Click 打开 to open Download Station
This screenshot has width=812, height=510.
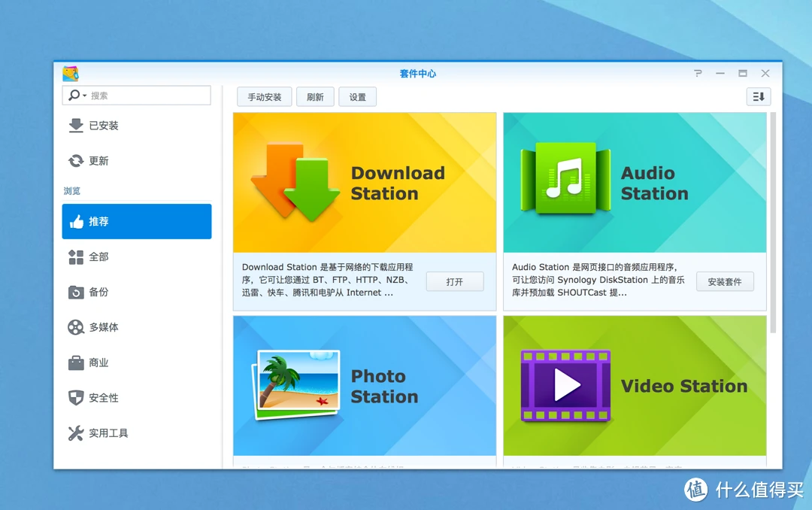[x=455, y=281]
